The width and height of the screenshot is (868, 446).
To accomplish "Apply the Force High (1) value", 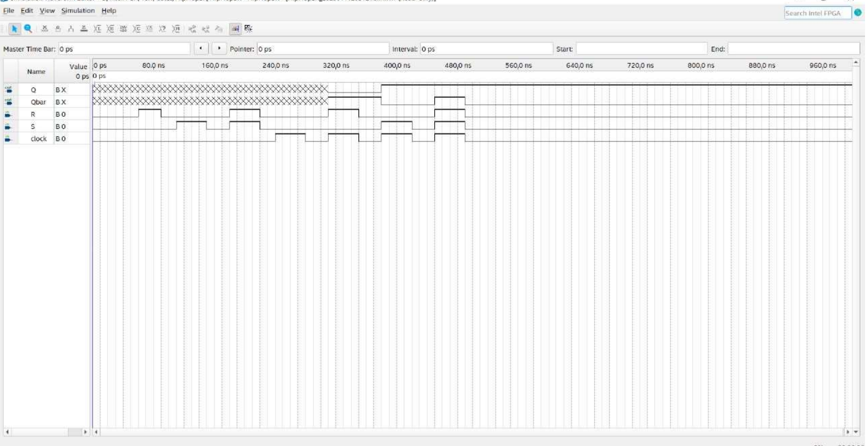I will (70, 28).
